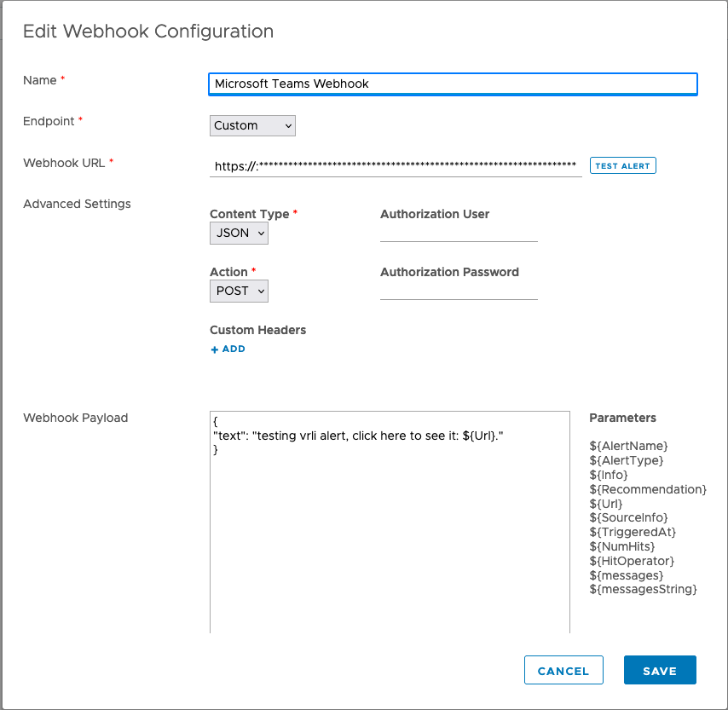
Task: Click the Name input field
Action: [453, 84]
